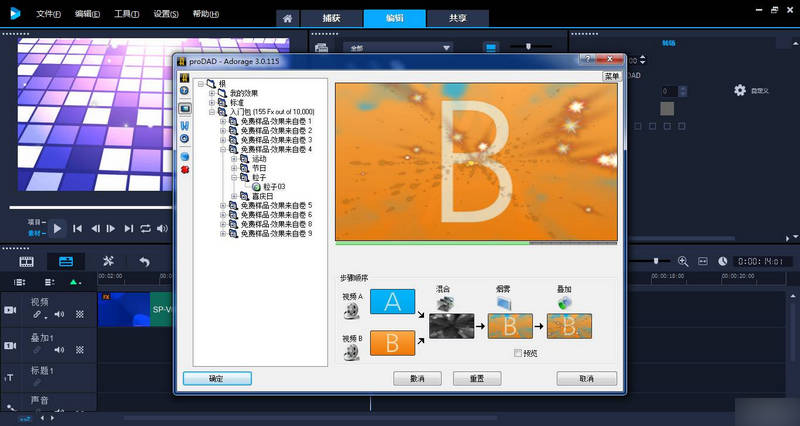This screenshot has width=800, height=426.
Task: Click the blue disc icon in Adorage sidebar
Action: tap(185, 138)
